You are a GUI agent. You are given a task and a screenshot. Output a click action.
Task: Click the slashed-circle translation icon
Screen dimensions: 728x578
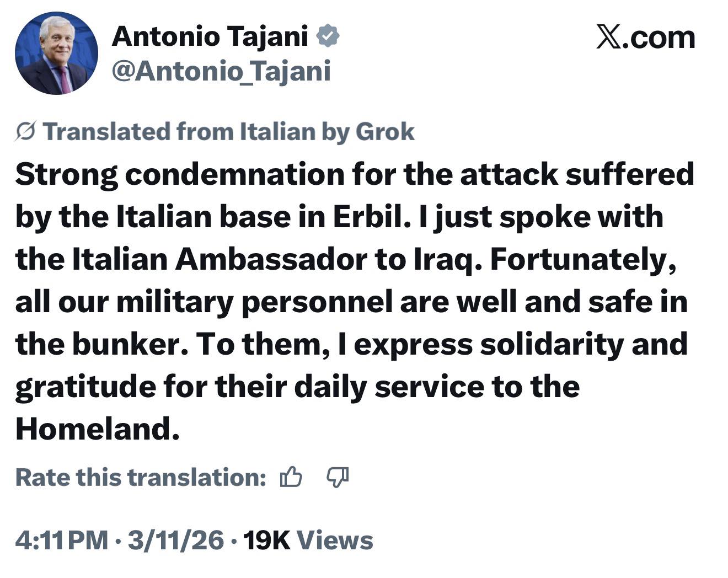[26, 132]
